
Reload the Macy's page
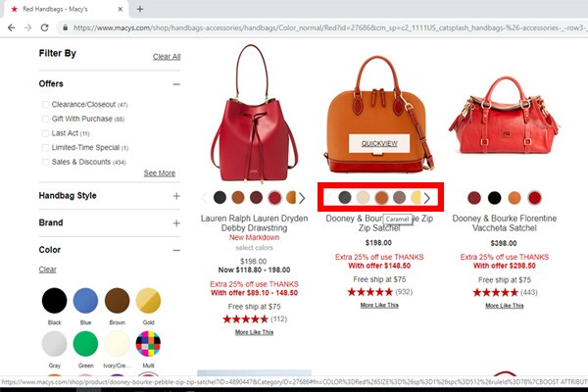pos(45,27)
